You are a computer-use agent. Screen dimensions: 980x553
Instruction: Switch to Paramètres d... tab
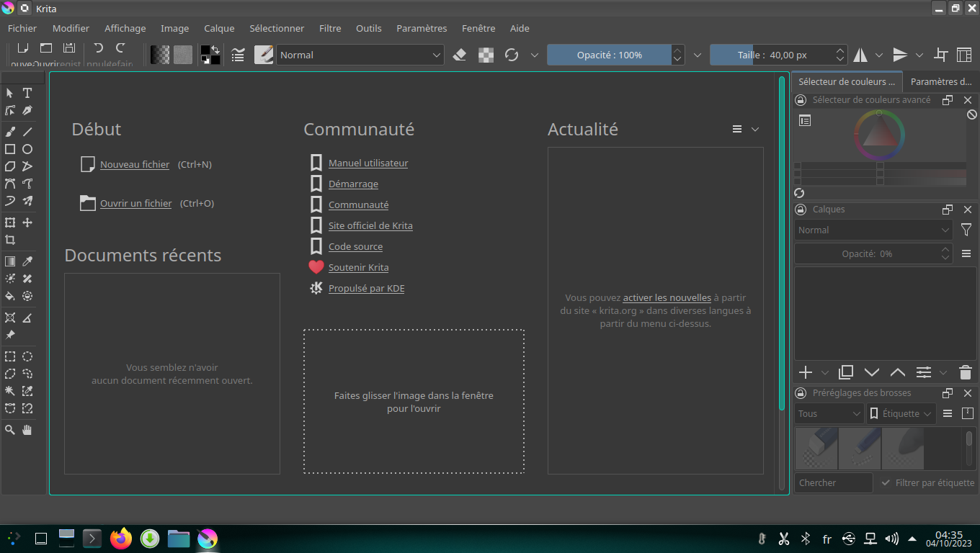940,82
